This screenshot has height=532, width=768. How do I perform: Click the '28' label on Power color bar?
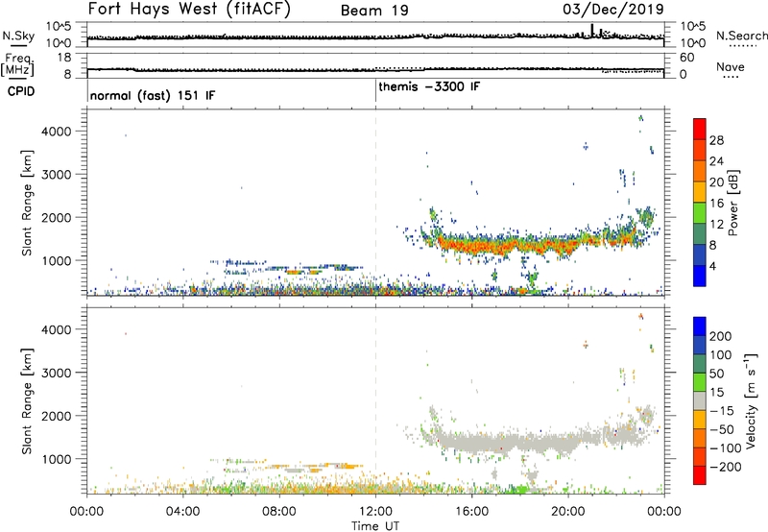click(716, 140)
